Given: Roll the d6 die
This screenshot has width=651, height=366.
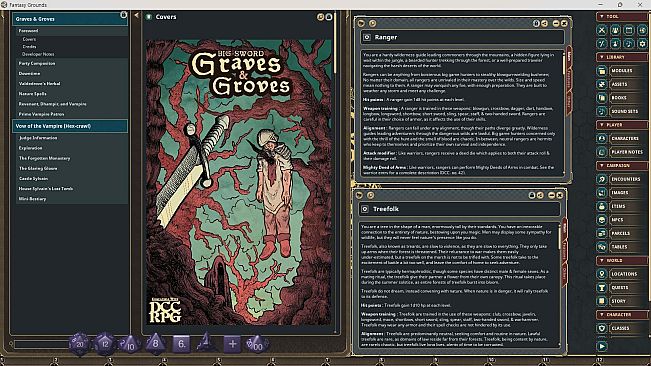Looking at the screenshot, I should click(x=181, y=344).
